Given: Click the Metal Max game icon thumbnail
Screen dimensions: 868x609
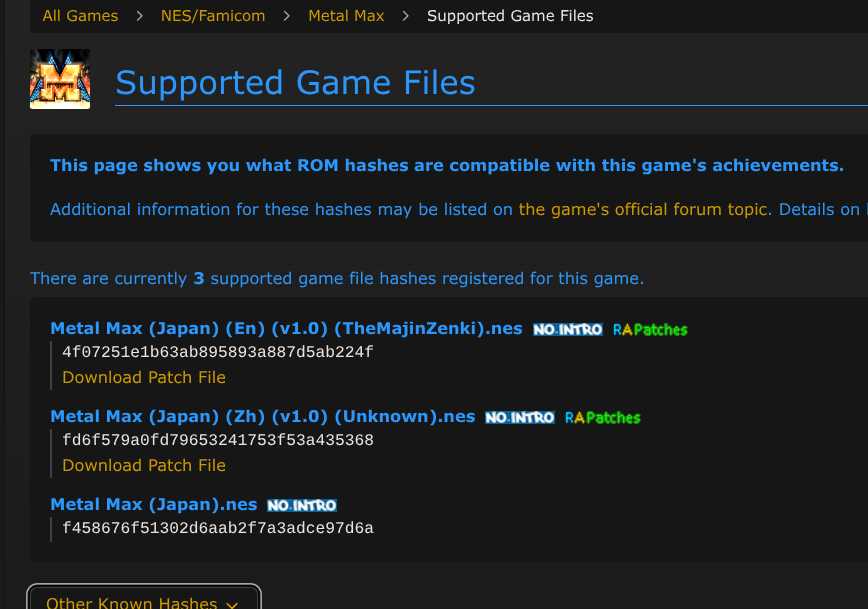Looking at the screenshot, I should (60, 79).
